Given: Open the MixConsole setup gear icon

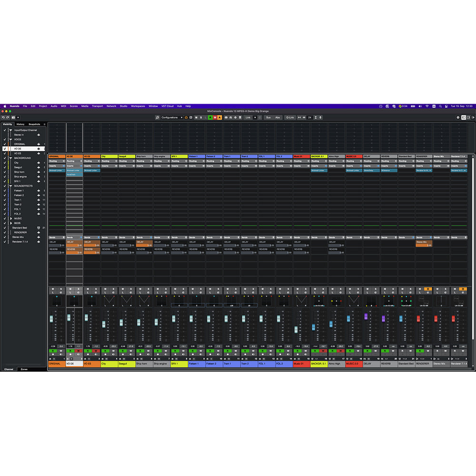Looking at the screenshot, I should pyautogui.click(x=458, y=118).
